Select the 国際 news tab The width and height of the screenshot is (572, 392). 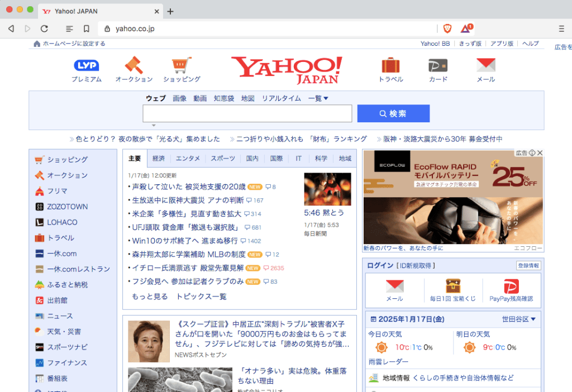point(276,159)
